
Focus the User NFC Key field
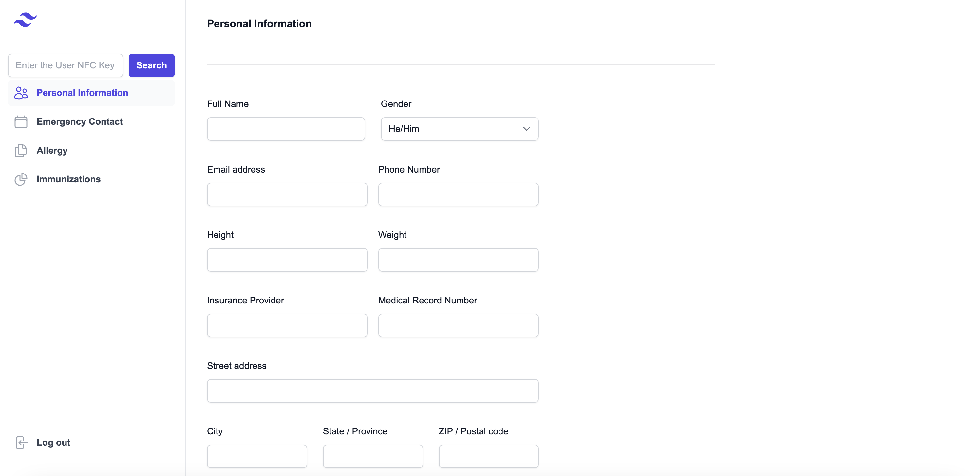(x=66, y=65)
